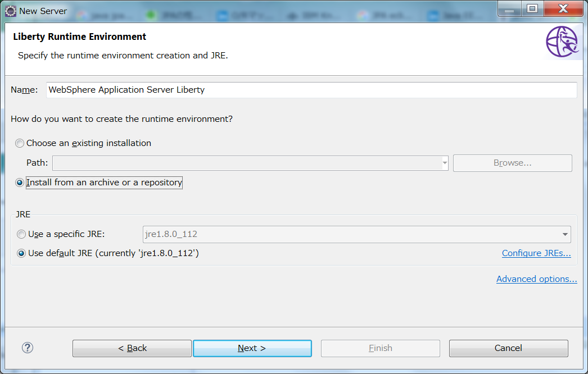Viewport: 588px width, 374px height.
Task: Click the New Server window icon
Action: click(x=10, y=10)
